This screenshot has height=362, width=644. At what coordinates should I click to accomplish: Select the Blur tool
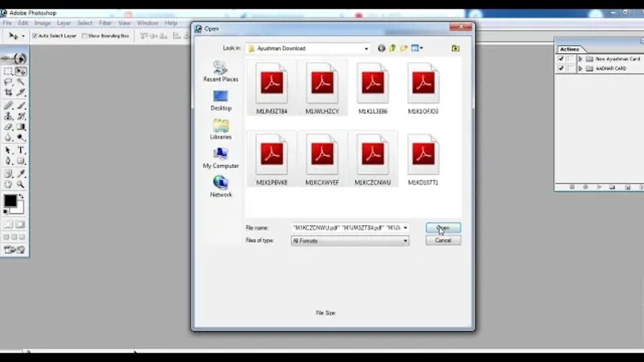point(9,137)
